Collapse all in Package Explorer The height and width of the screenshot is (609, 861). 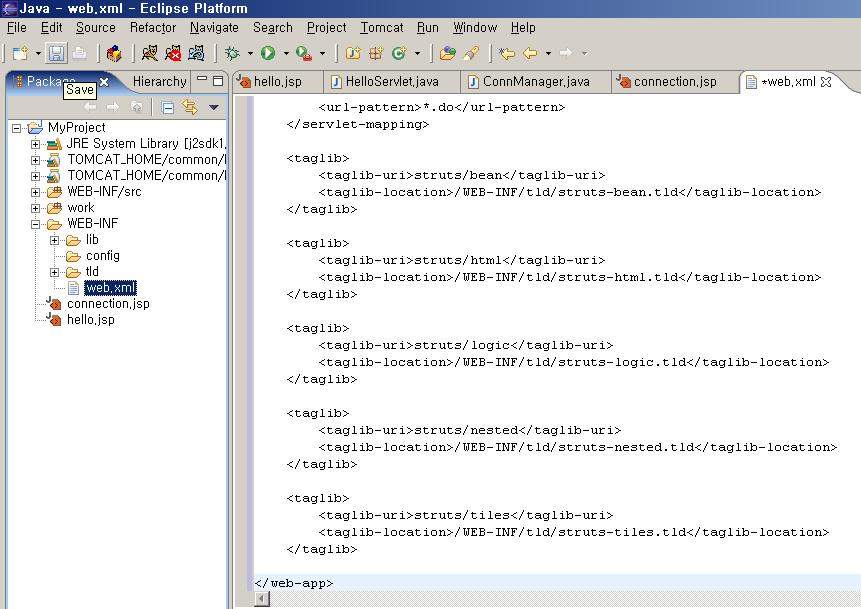pyautogui.click(x=168, y=107)
